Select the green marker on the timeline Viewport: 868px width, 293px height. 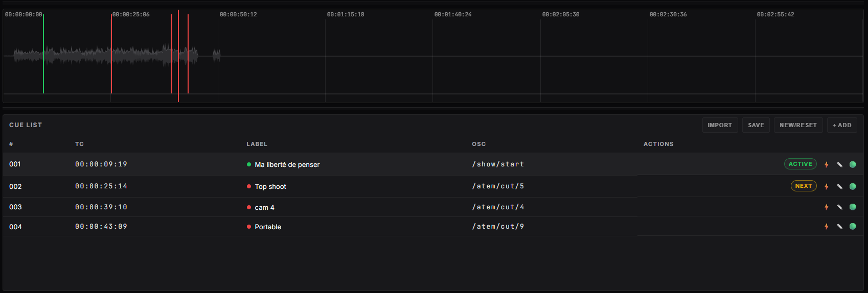coord(43,54)
